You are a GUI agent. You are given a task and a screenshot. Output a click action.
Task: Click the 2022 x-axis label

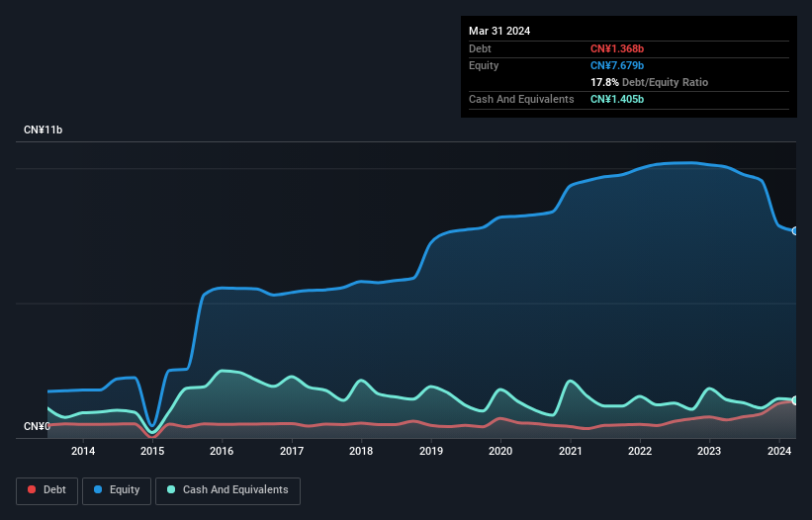(640, 451)
